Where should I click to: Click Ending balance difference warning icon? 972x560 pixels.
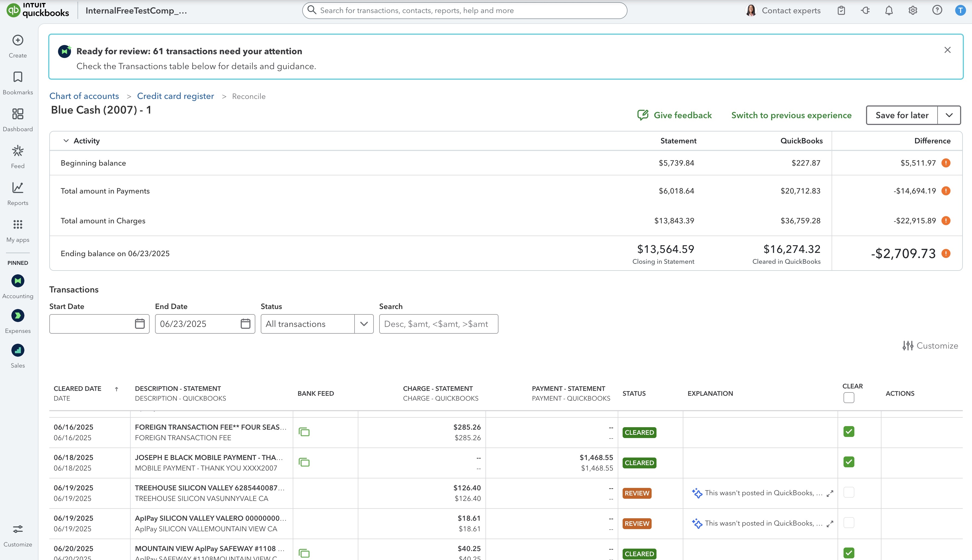coord(946,253)
